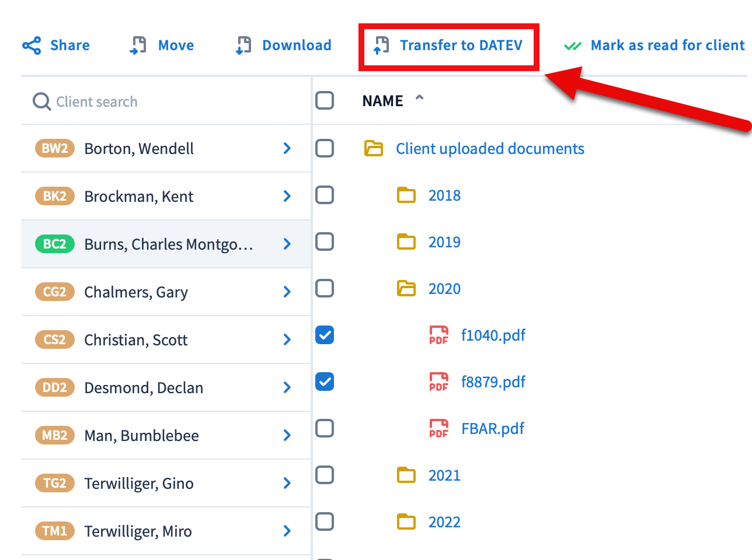
Task: Click the Download icon in the toolbar
Action: [243, 45]
